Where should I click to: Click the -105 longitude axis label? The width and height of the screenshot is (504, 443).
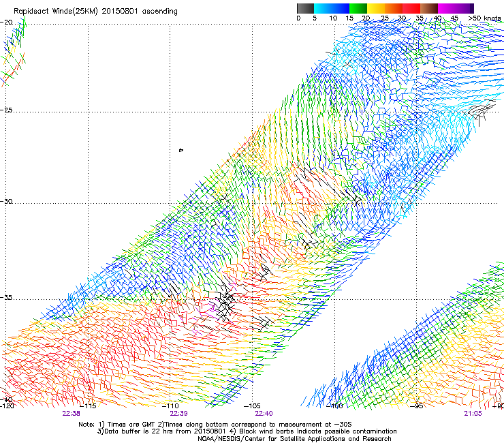252,406
